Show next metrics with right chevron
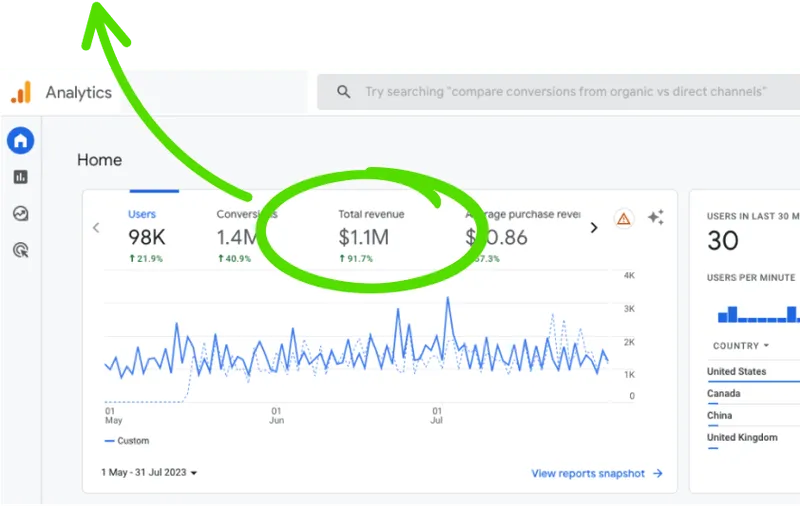This screenshot has height=506, width=800. click(x=593, y=228)
